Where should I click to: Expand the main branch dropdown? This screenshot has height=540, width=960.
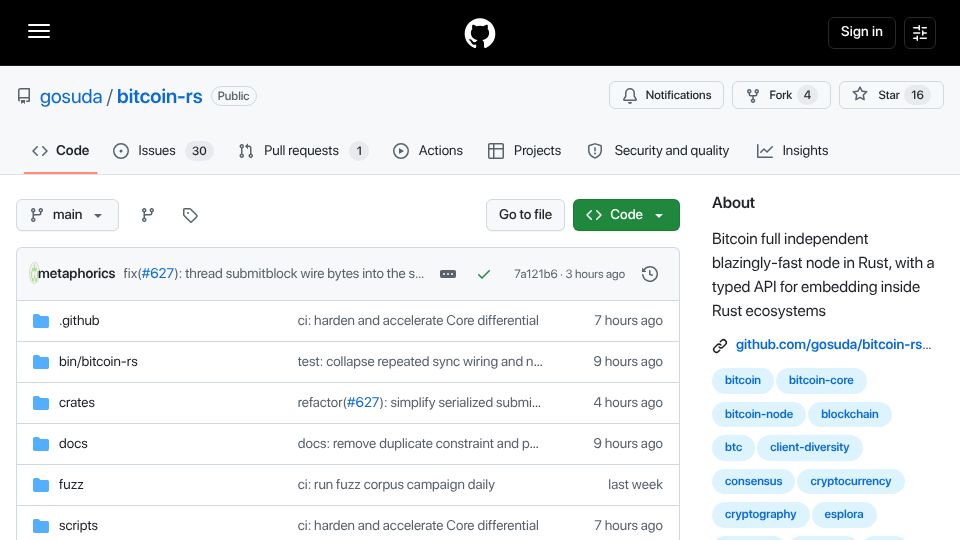[67, 215]
